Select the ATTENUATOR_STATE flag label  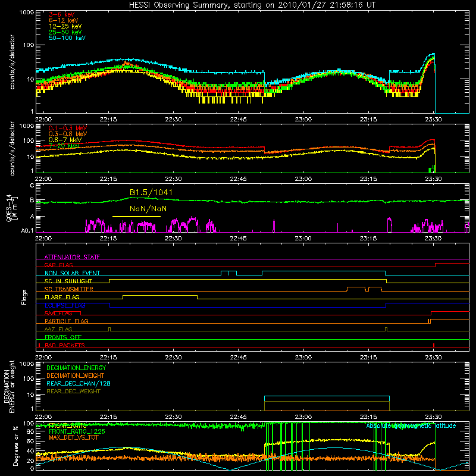tap(72, 257)
